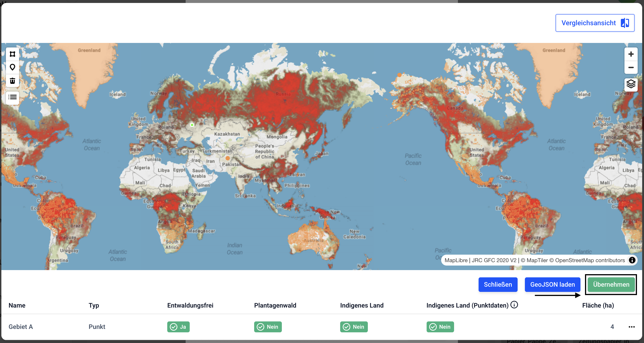644x343 pixels.
Task: Select the polygon drawing tool
Action: 12,54
